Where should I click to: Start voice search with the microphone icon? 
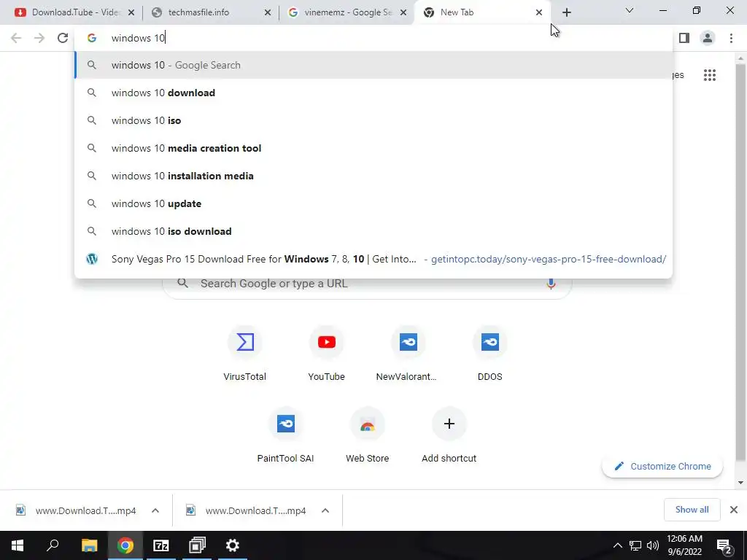551,284
